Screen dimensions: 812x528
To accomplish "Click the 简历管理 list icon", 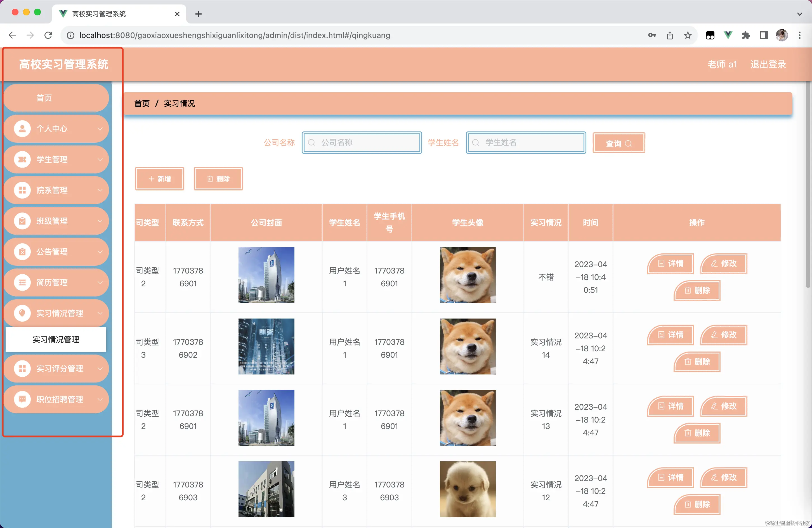I will (22, 282).
